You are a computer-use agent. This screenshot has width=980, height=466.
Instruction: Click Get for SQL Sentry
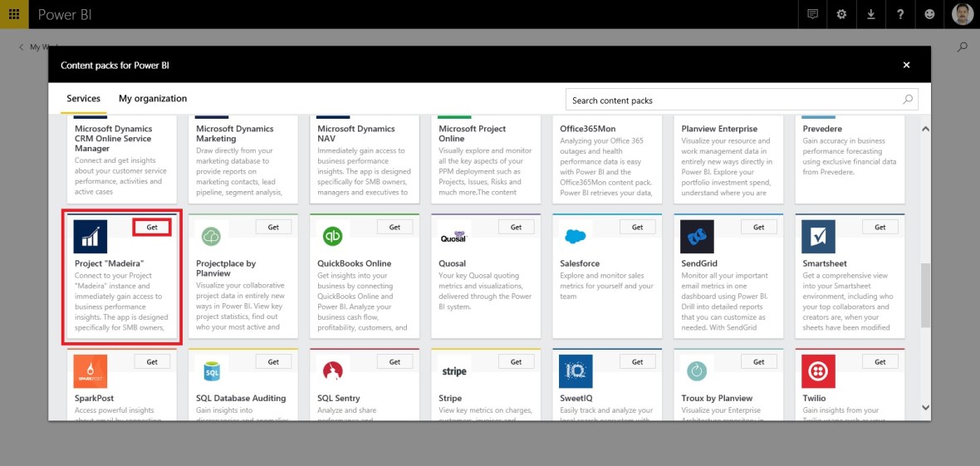tap(395, 361)
